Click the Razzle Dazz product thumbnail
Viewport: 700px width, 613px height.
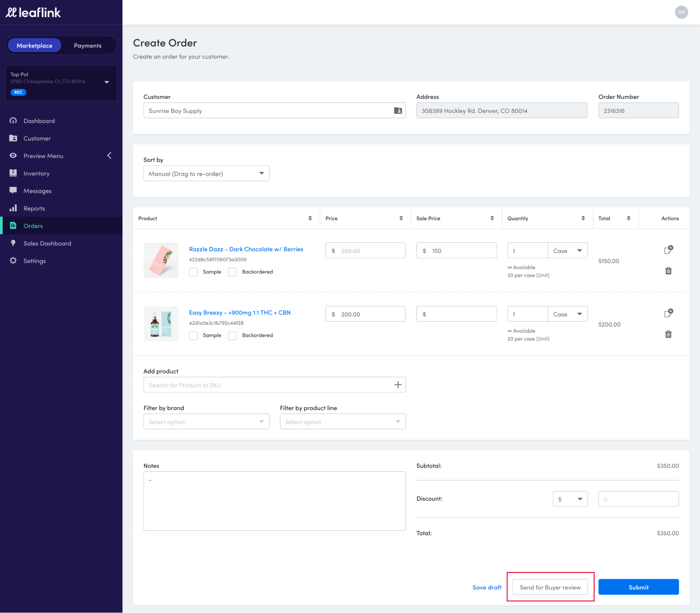161,261
